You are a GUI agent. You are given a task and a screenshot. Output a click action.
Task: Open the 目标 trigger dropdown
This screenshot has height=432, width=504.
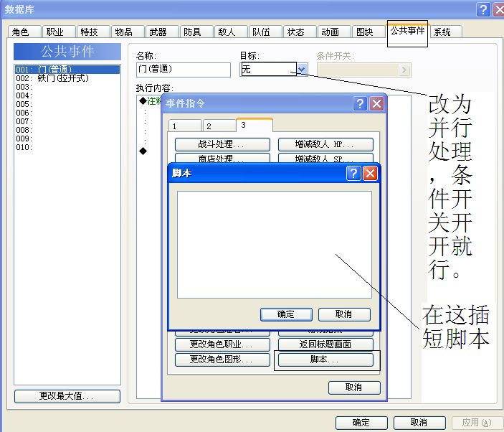pyautogui.click(x=302, y=69)
